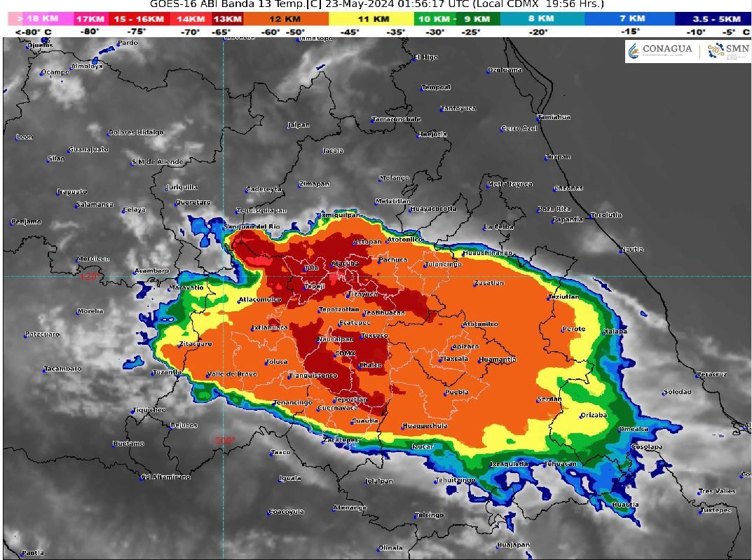Image resolution: width=752 pixels, height=560 pixels.
Task: Pick the navy '3.5 - 5KM' legend swatch
Action: [x=713, y=19]
